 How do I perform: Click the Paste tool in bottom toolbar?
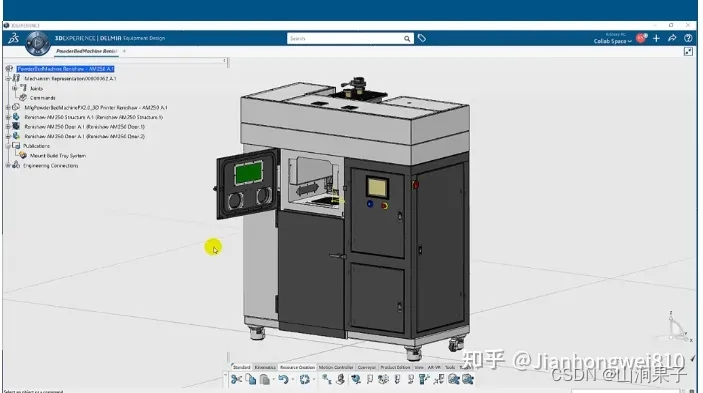(x=265, y=380)
